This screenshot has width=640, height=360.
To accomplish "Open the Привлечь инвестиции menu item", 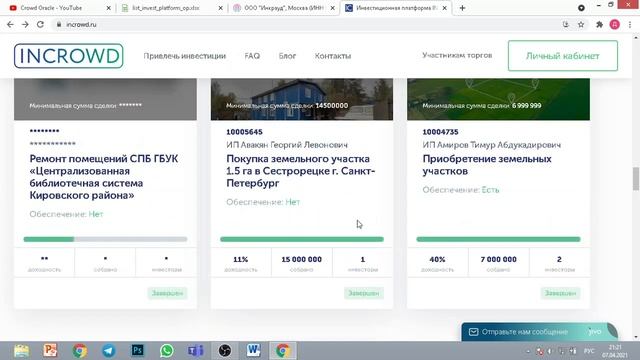I will tap(184, 56).
